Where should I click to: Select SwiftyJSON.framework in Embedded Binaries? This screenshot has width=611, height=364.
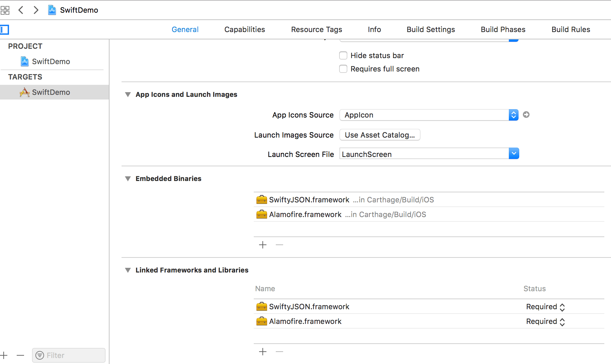[429, 200]
